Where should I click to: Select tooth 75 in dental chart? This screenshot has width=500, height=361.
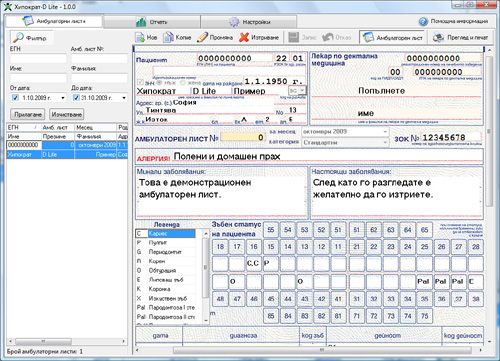(424, 316)
